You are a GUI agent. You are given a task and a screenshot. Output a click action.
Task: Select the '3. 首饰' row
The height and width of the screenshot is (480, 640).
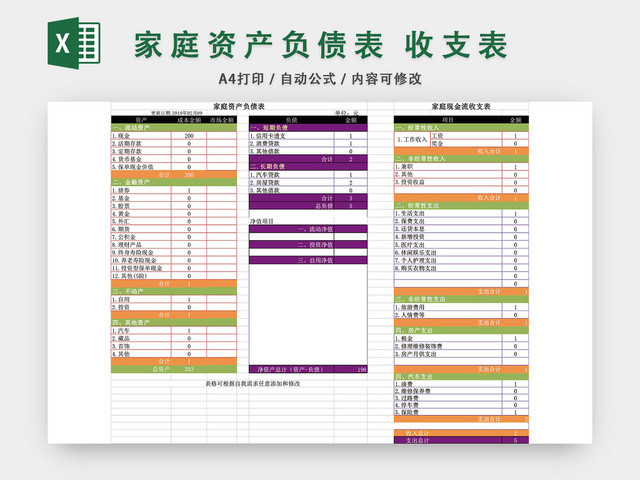point(174,346)
